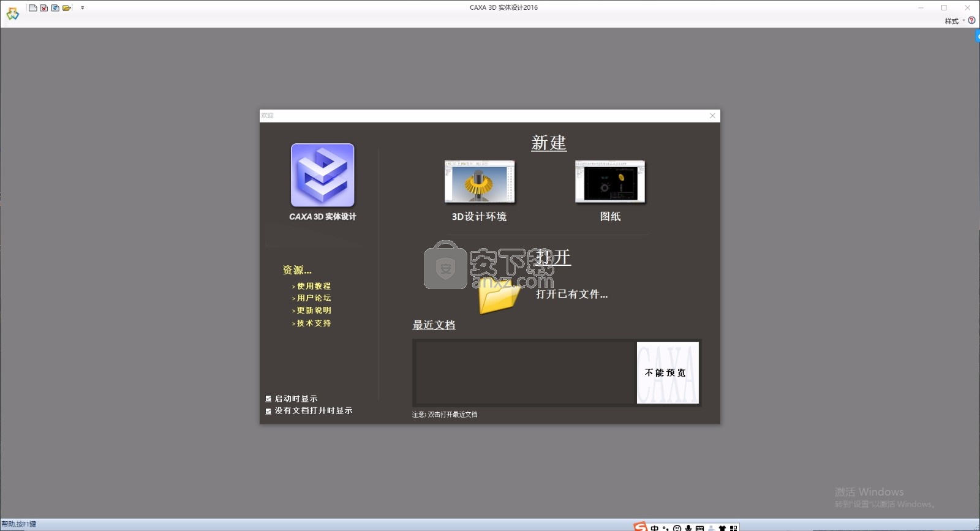Toggle the 没有文档打开时显示 checkbox
This screenshot has height=531, width=980.
click(x=268, y=412)
